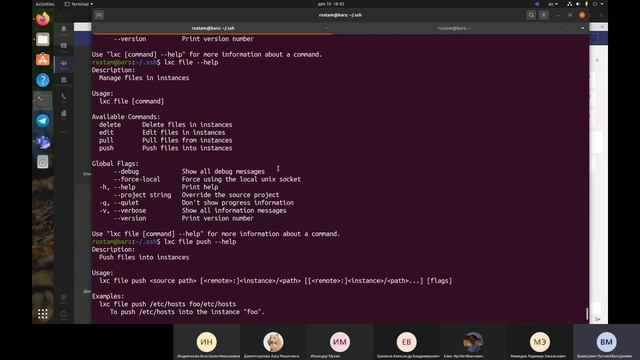This screenshot has height=360, width=640.
Task: Click the 'lxc file --help' command line
Action: point(191,62)
